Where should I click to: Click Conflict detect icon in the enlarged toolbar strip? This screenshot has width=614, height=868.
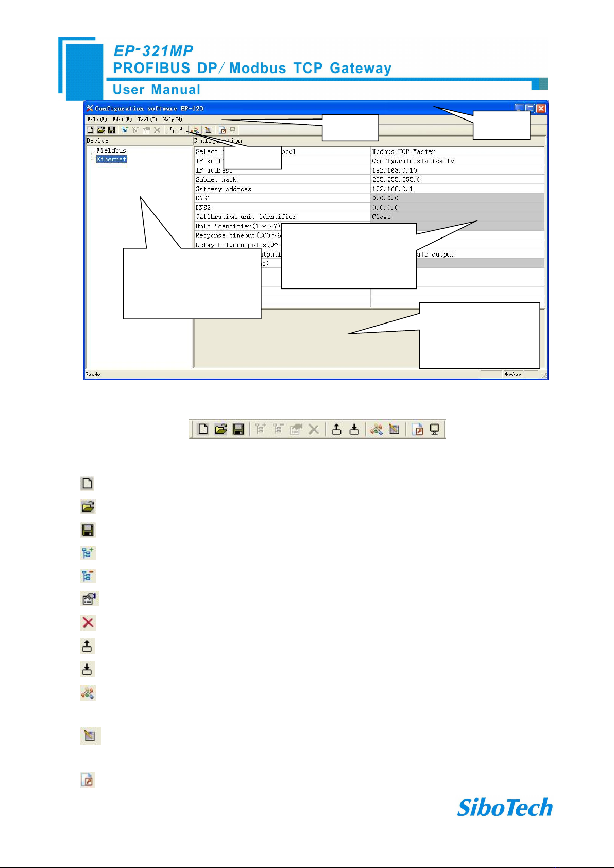(x=394, y=429)
